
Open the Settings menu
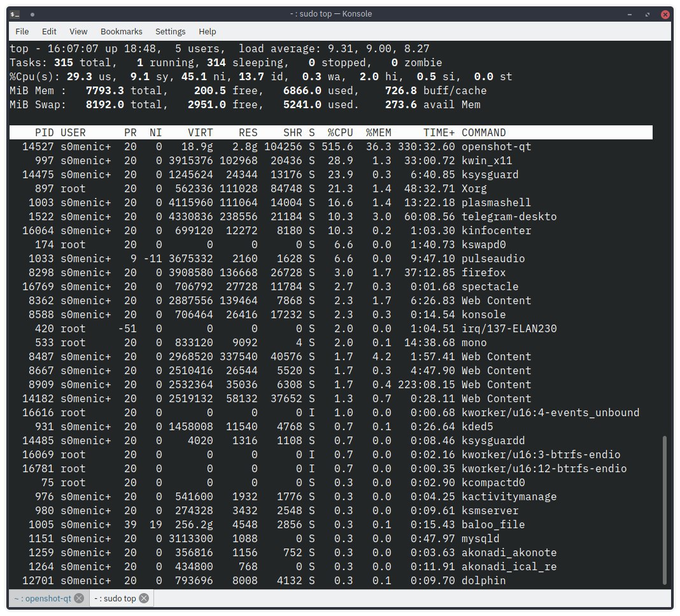click(171, 32)
